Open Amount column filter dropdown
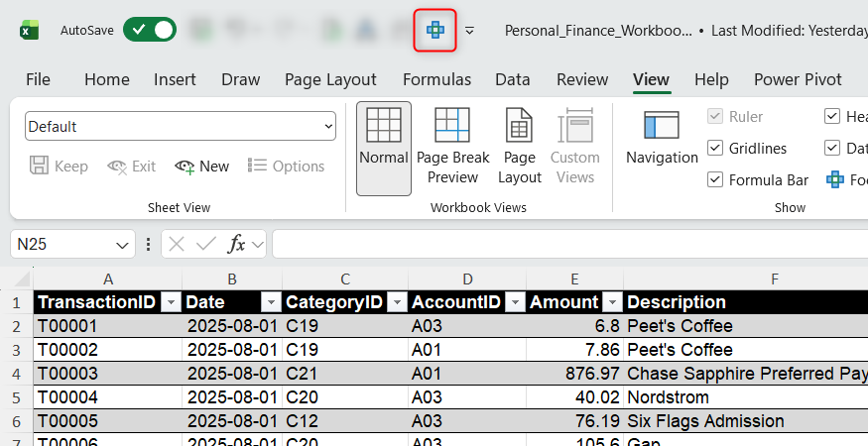 (x=612, y=302)
